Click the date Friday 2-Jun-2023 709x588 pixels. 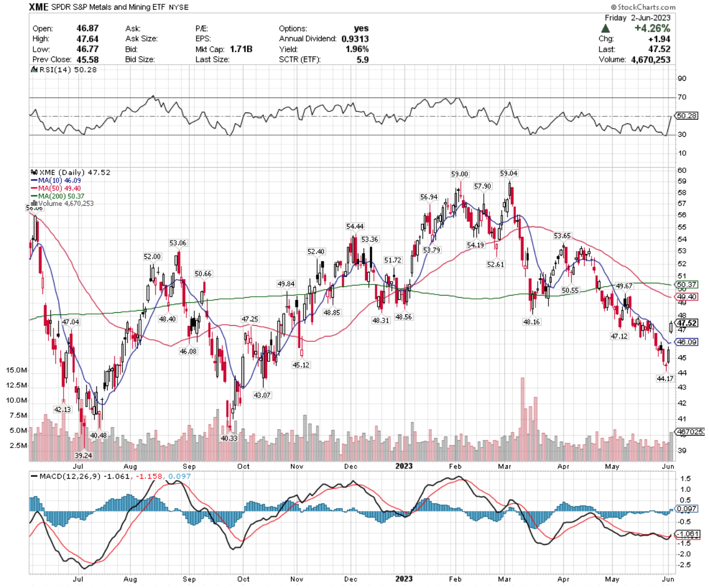pos(638,18)
